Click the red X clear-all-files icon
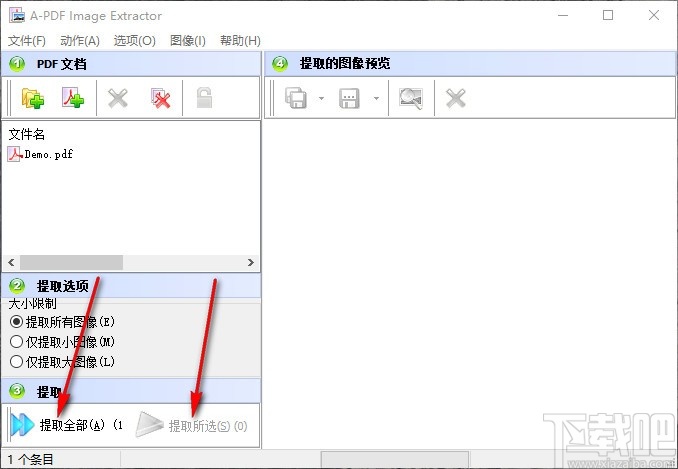 160,98
